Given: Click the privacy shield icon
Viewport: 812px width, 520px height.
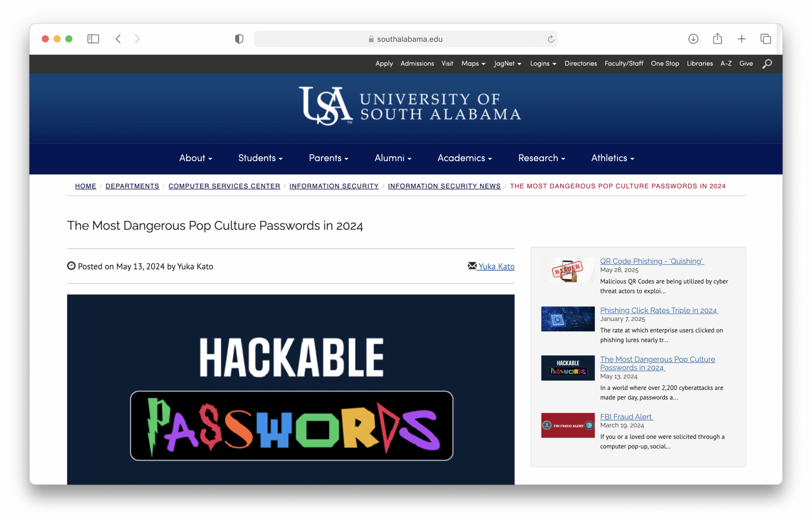Looking at the screenshot, I should [x=239, y=39].
